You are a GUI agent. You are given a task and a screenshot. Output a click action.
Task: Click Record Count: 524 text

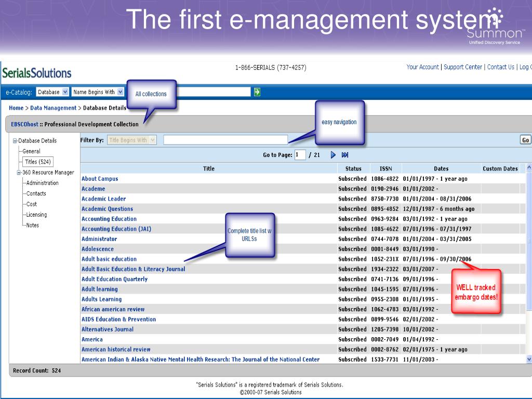pos(37,371)
